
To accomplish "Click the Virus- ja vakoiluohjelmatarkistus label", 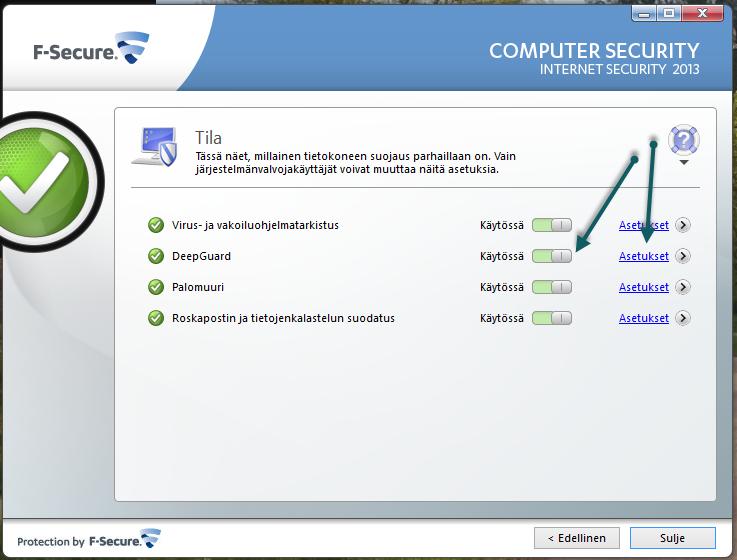I will pyautogui.click(x=255, y=225).
